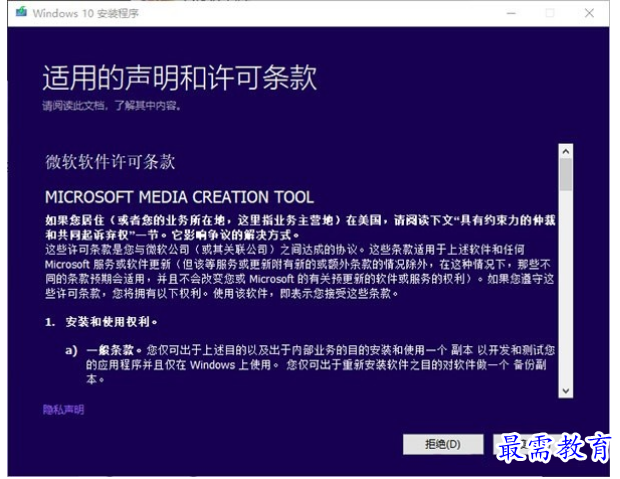Click the 请阅读此文档，了解其中内容 subtitle
This screenshot has width=620, height=479.
[x=112, y=106]
